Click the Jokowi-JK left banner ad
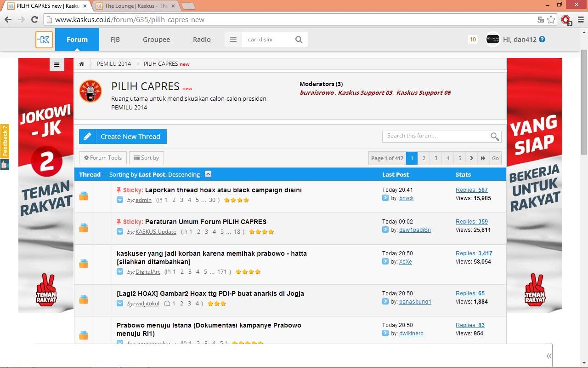Screen dimensions: 588x368 [46, 185]
